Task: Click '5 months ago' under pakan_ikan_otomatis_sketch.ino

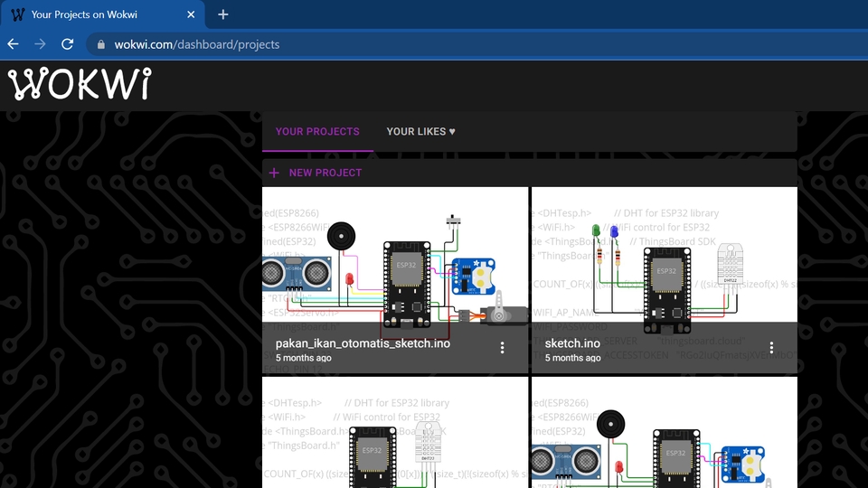Action: pos(304,358)
